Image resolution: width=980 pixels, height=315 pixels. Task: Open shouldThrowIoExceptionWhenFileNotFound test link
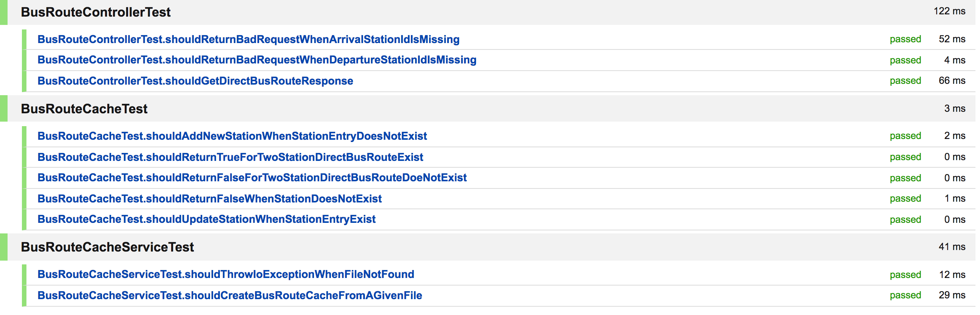(226, 274)
